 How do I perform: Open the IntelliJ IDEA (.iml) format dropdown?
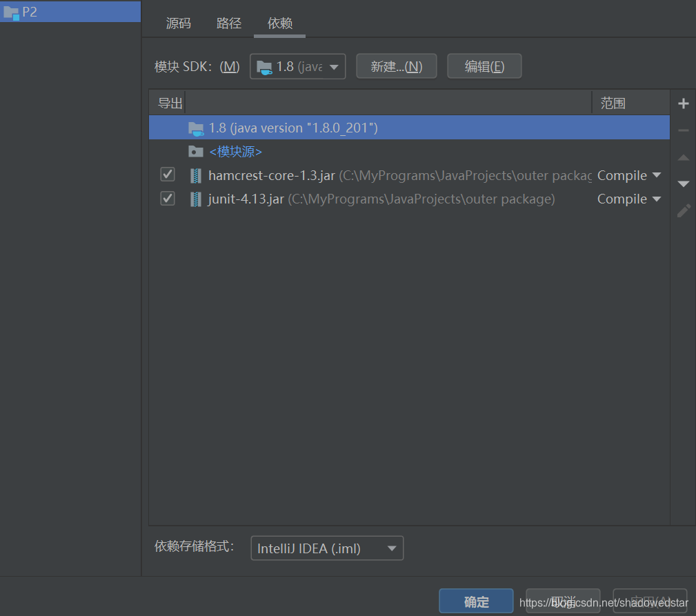click(x=327, y=548)
